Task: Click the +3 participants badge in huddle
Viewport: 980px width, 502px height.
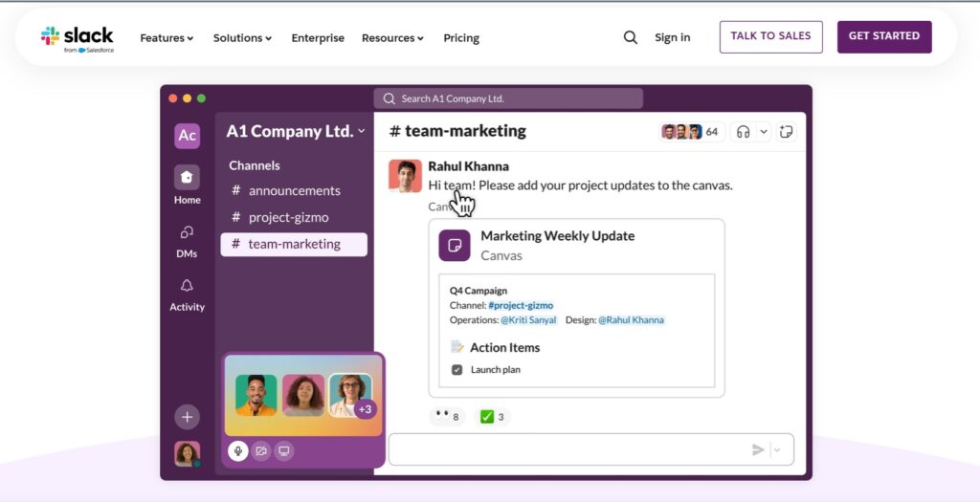Action: click(x=365, y=409)
